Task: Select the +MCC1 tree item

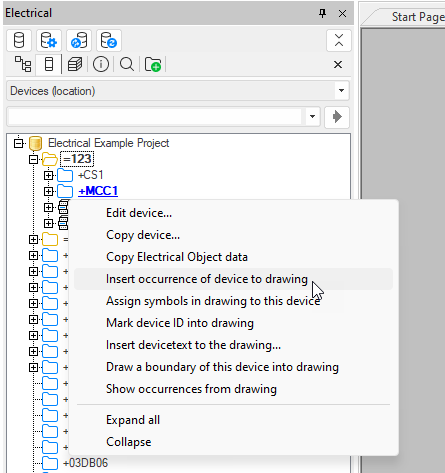Action: (x=98, y=191)
